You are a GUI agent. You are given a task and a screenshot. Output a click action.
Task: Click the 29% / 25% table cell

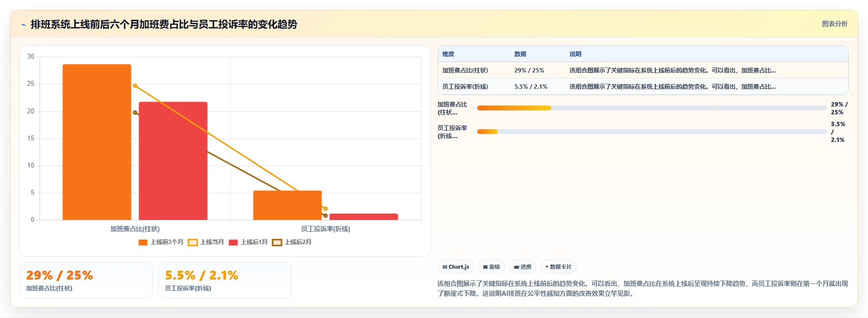tap(529, 71)
